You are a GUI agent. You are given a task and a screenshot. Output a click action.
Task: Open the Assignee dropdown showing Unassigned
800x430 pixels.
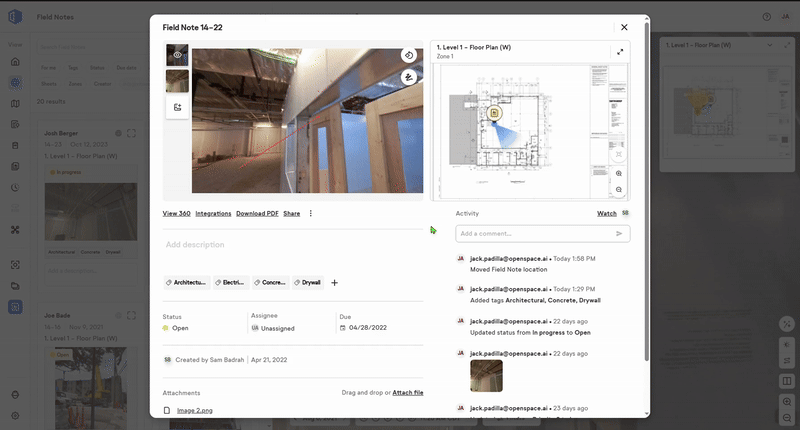click(273, 328)
